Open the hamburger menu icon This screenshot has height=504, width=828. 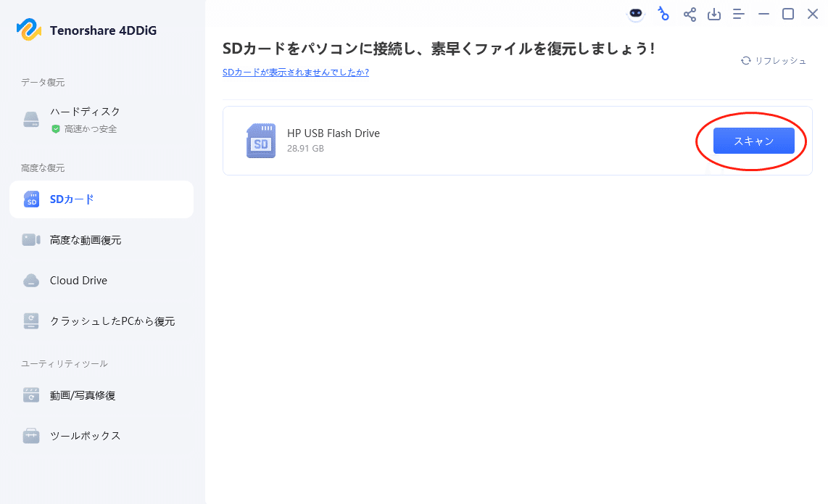pos(738,14)
